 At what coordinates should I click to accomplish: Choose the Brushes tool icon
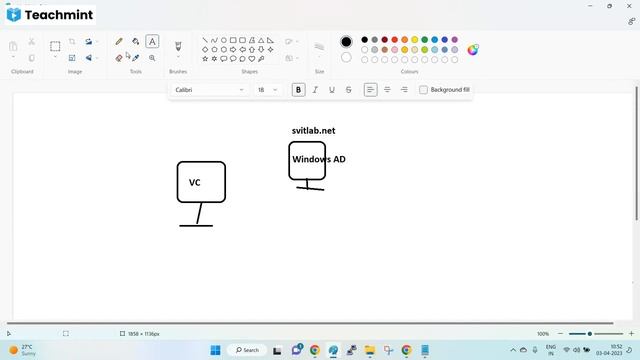tap(178, 46)
